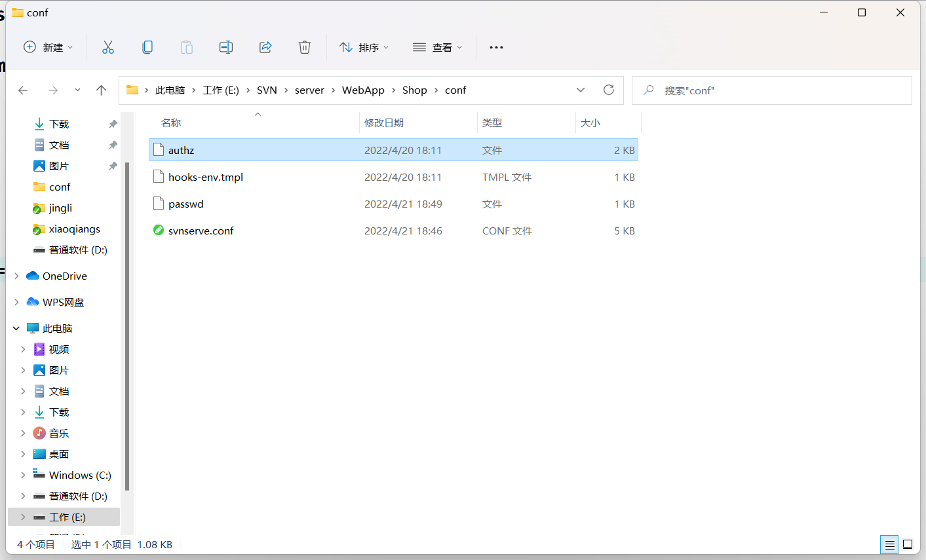The height and width of the screenshot is (560, 926).
Task: Expand address bar history dropdown
Action: [581, 90]
